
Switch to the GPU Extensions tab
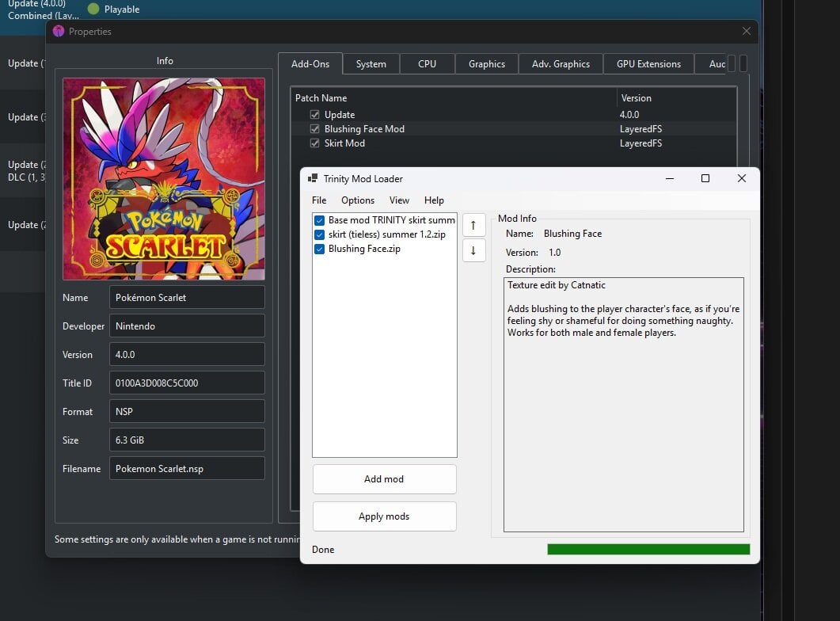pos(648,63)
